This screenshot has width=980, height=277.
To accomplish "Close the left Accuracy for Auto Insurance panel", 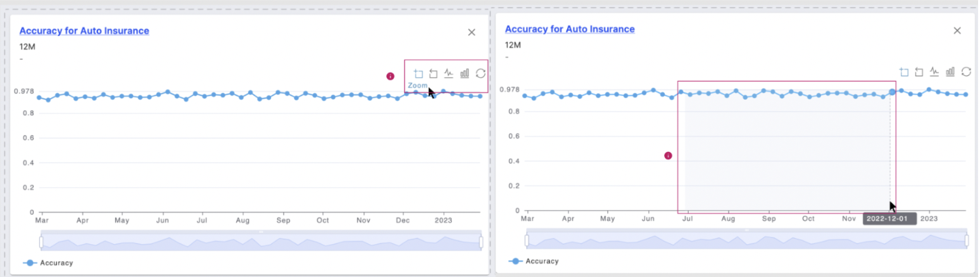I will [x=472, y=32].
